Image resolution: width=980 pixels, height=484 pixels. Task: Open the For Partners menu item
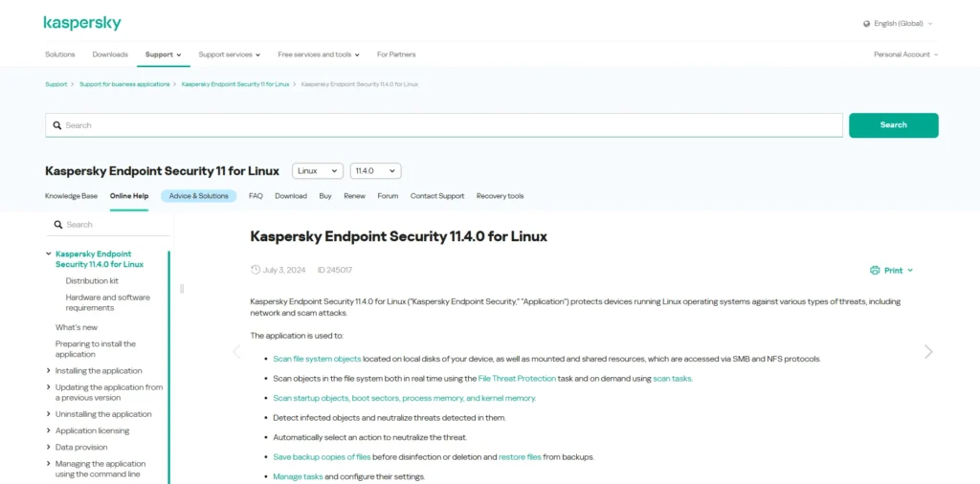396,55
